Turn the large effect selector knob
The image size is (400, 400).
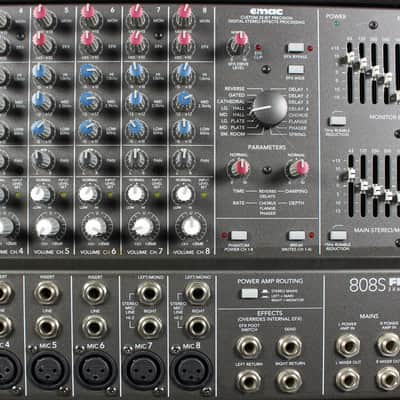click(x=269, y=108)
